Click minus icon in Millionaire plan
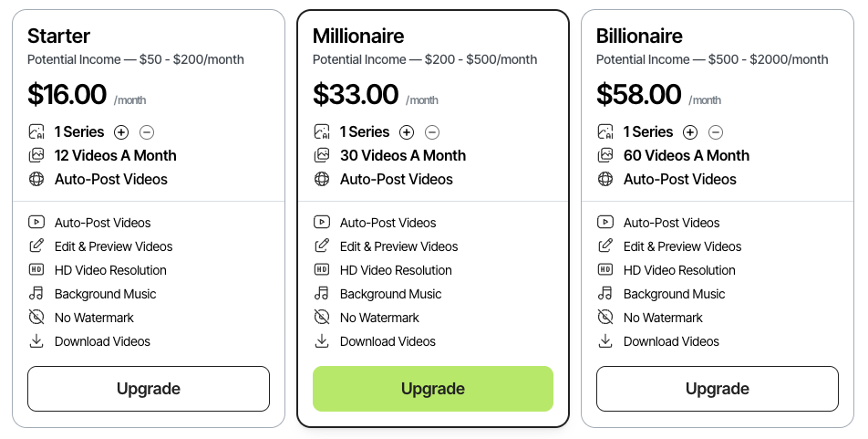 [432, 132]
